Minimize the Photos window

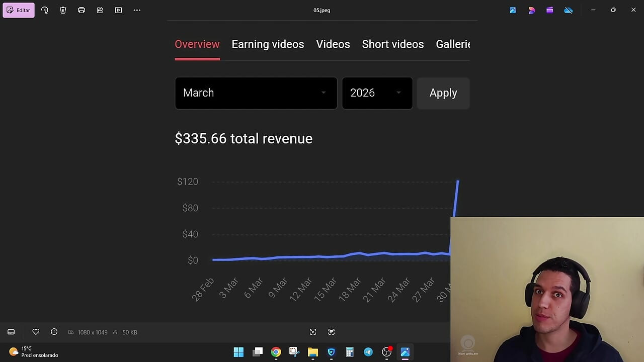pos(593,10)
